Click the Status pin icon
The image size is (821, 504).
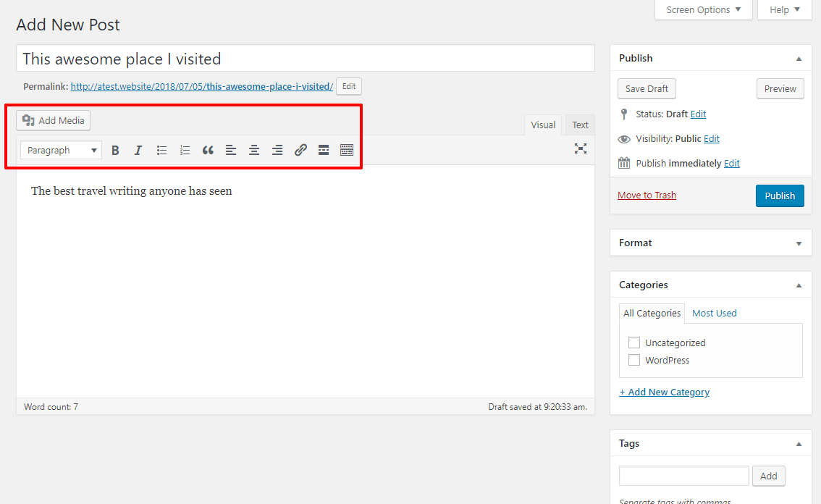pos(623,114)
